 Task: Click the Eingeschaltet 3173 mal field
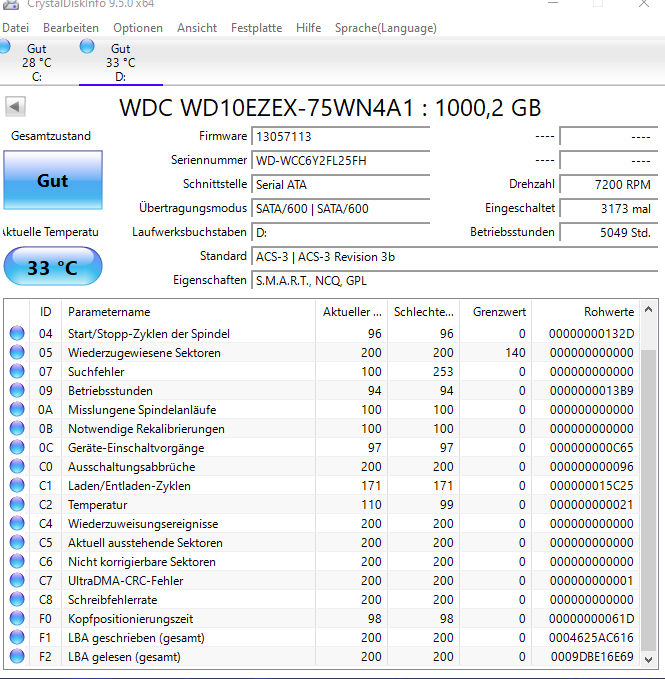pyautogui.click(x=609, y=209)
